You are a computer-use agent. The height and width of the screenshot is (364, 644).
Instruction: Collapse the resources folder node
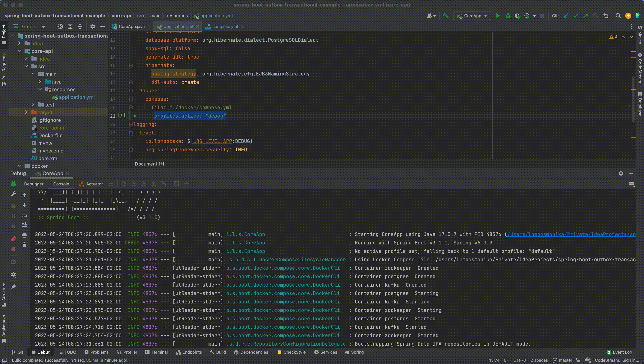tap(40, 89)
